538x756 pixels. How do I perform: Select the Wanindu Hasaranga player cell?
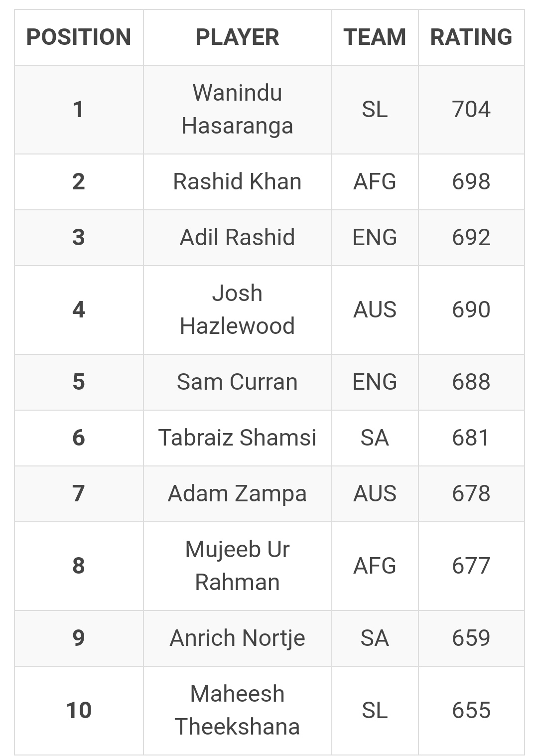[237, 109]
